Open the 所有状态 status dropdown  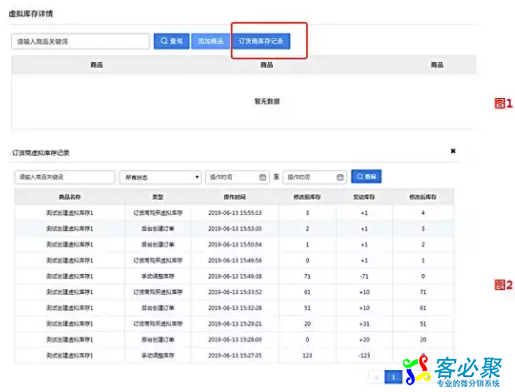160,177
